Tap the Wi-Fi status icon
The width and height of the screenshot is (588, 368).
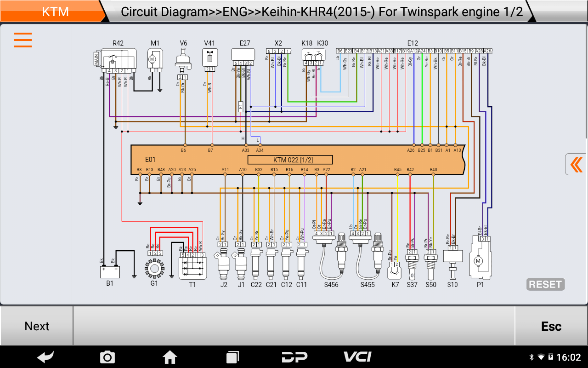[x=541, y=357]
